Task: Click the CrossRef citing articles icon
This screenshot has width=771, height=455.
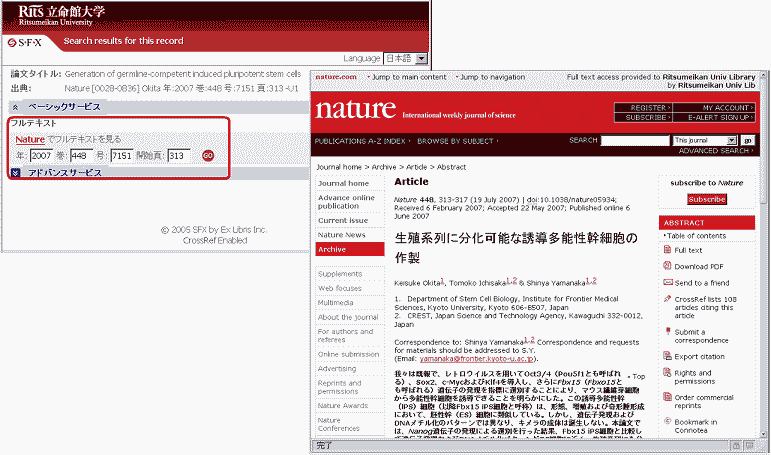Action: pyautogui.click(x=667, y=299)
